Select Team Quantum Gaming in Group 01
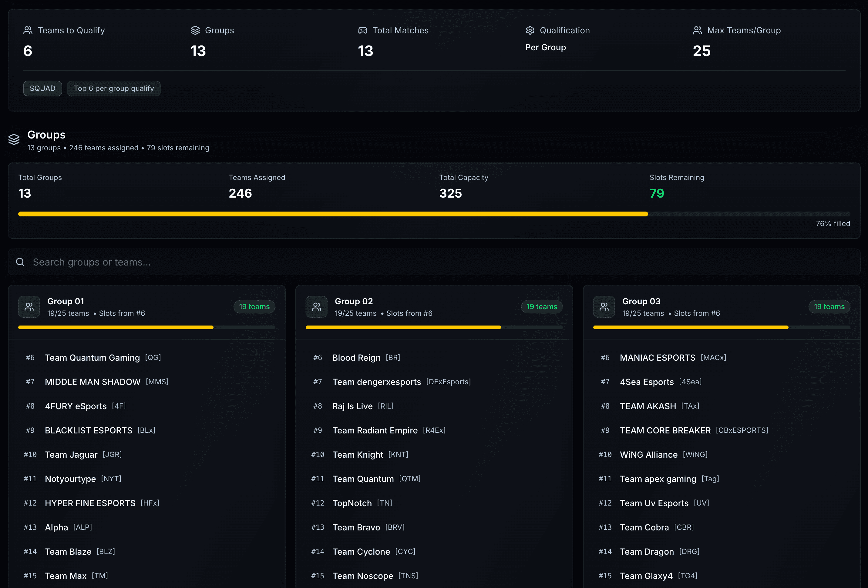This screenshot has height=588, width=868. (93, 357)
